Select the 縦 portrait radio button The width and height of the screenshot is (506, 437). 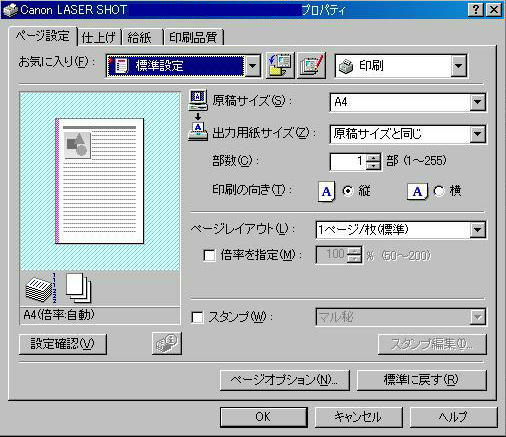tap(348, 191)
